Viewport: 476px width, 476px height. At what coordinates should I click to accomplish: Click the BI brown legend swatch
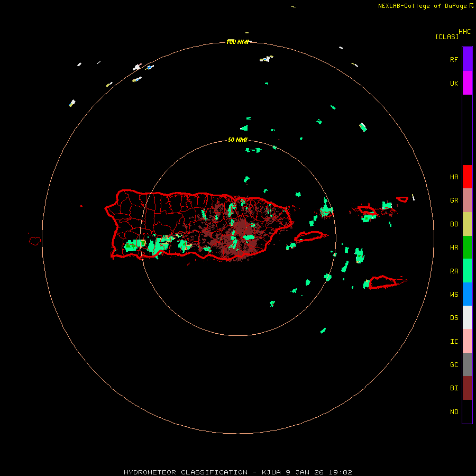pos(467,388)
